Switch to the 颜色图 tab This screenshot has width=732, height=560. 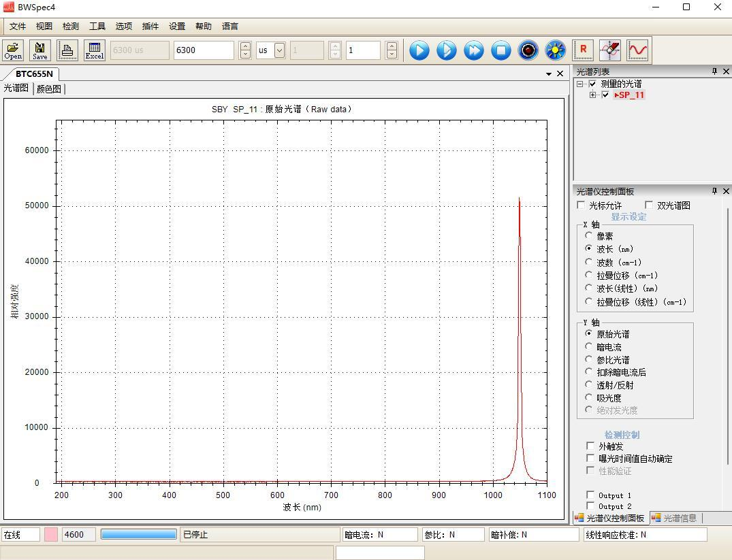[x=48, y=89]
